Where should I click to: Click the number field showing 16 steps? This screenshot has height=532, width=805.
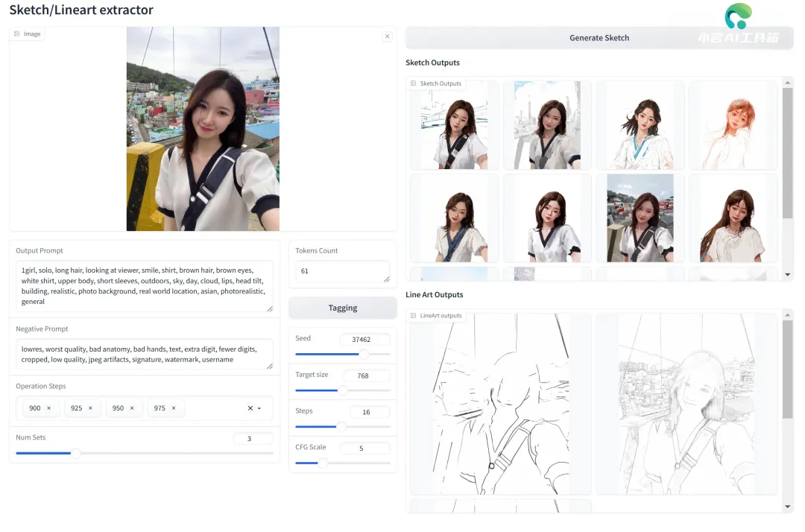coord(369,412)
